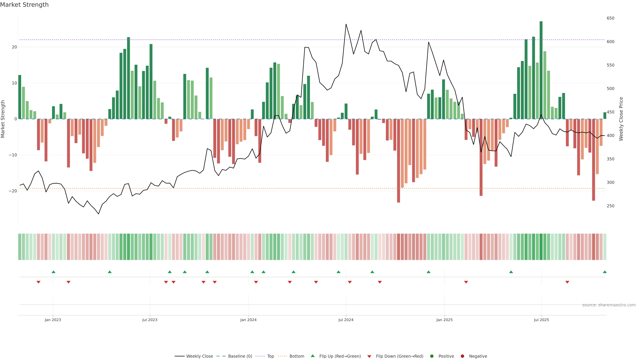The image size is (644, 362).
Task: Click Flip Up green triangle legend icon
Action: pyautogui.click(x=312, y=356)
